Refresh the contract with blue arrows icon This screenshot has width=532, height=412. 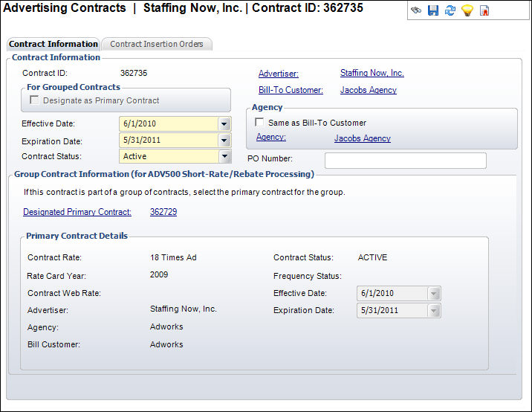pos(450,11)
